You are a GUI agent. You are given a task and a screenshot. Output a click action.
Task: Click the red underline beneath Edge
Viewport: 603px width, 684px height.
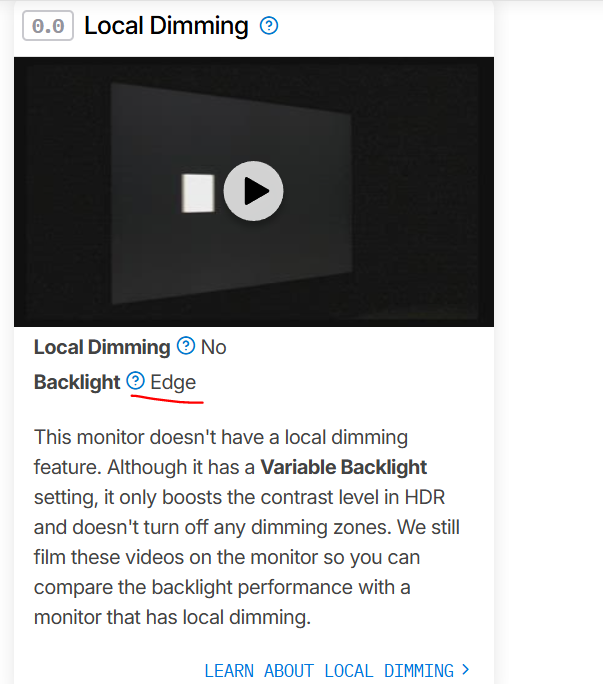(167, 399)
